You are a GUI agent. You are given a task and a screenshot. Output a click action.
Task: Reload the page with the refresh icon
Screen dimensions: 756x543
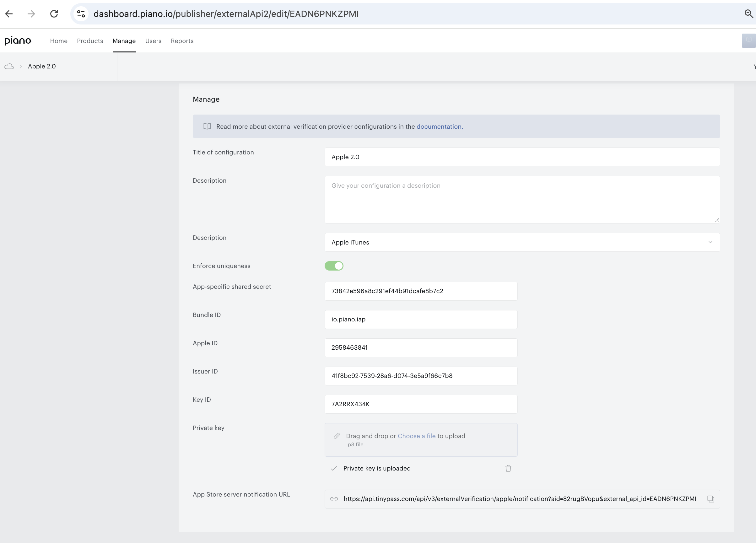(x=54, y=14)
